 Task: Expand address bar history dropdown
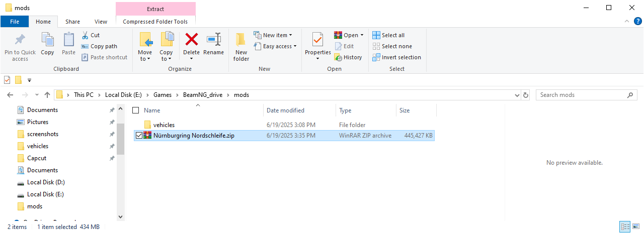[518, 95]
